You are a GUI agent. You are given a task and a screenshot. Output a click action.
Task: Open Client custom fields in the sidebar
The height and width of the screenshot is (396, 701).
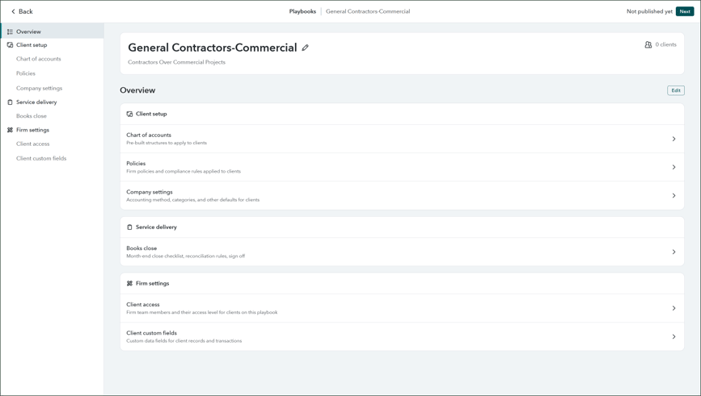[41, 158]
